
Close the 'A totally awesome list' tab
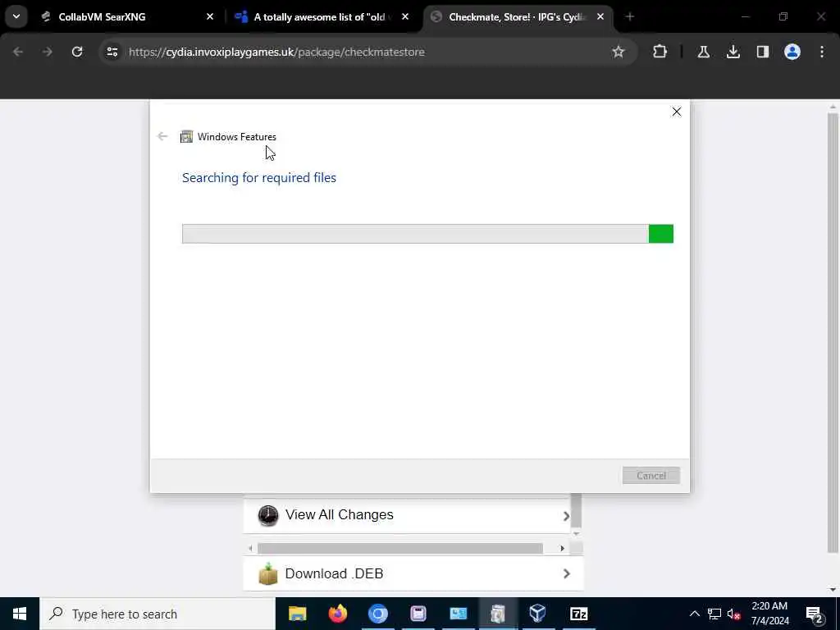coord(405,16)
